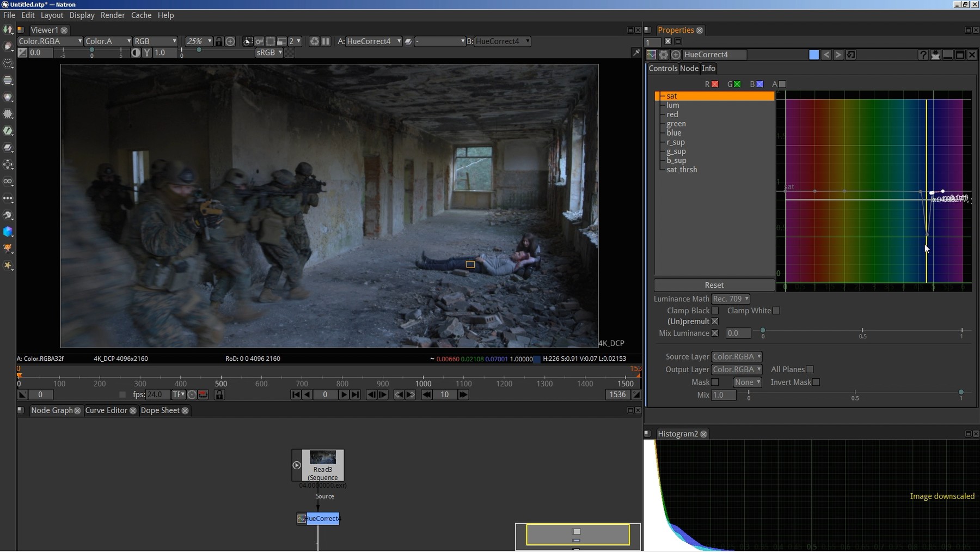The height and width of the screenshot is (552, 980).
Task: Click the Read3 node thumbnail in node graph
Action: coord(323,457)
